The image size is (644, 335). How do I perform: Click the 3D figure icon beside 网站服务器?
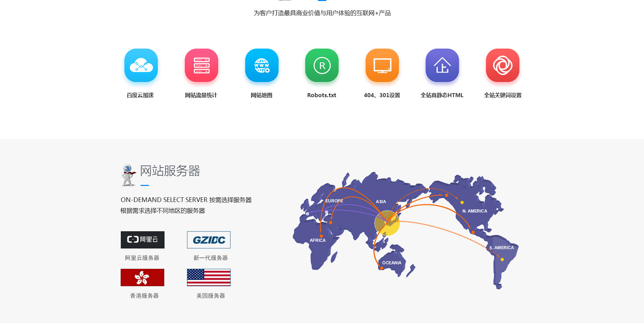click(128, 175)
